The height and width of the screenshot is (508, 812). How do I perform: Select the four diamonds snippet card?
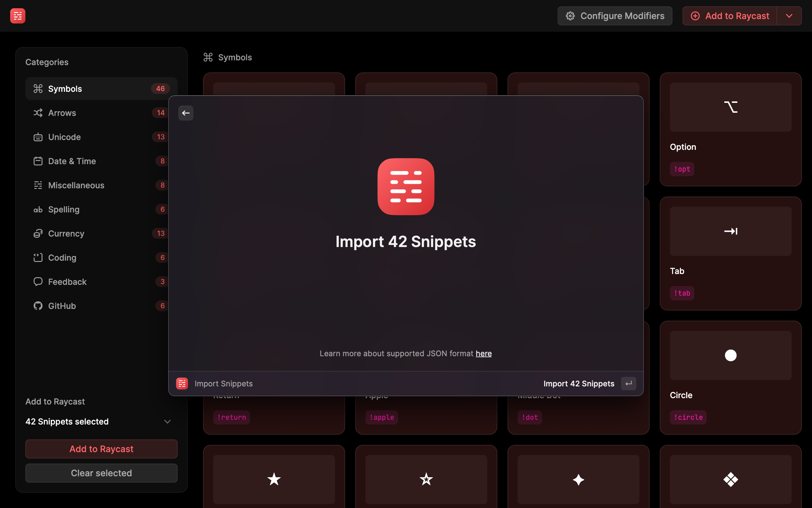click(730, 477)
